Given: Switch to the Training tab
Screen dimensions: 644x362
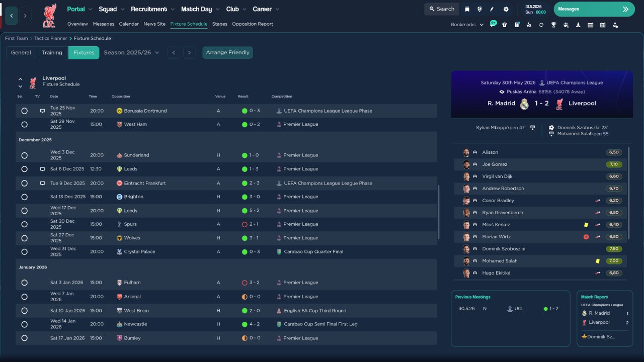Looking at the screenshot, I should 52,53.
